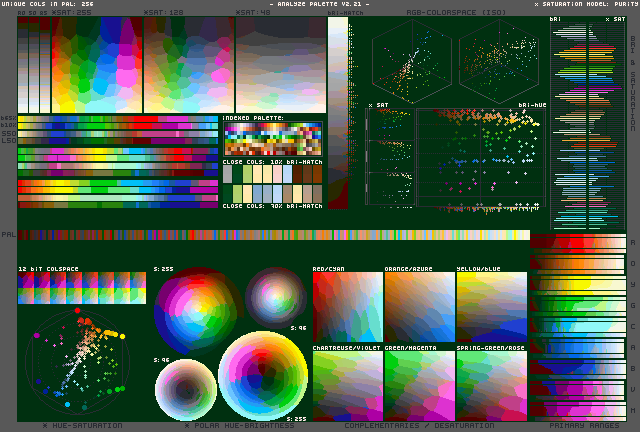Click the Analyze Palette V2.21 title text
The image size is (640, 432).
[319, 5]
